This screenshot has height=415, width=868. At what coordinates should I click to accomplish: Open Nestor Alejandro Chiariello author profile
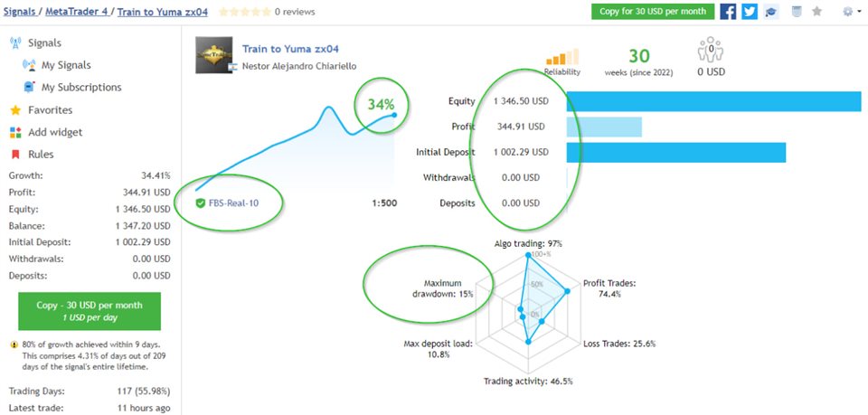299,66
